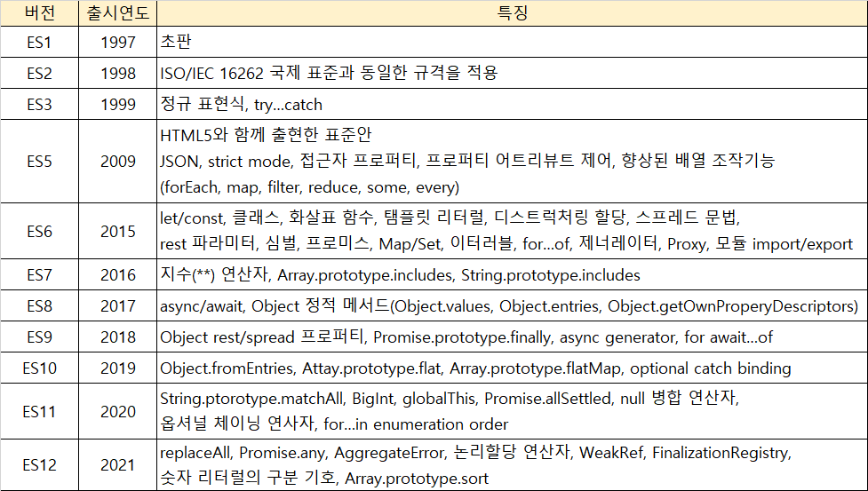The image size is (868, 491).
Task: Click the 'ES11' version cell
Action: pyautogui.click(x=39, y=411)
